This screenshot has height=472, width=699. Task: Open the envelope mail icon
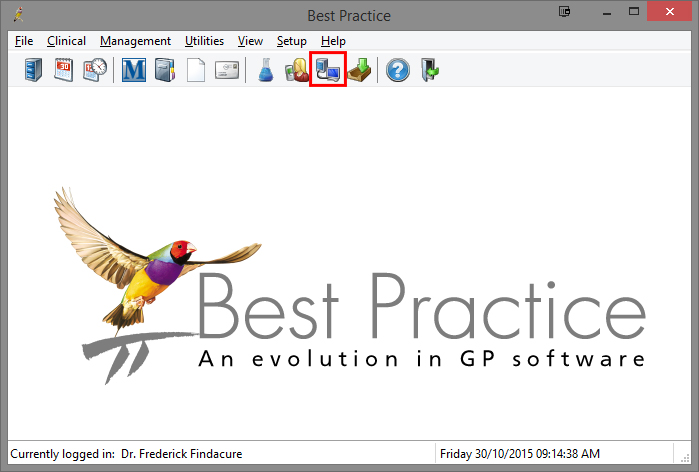coord(227,71)
